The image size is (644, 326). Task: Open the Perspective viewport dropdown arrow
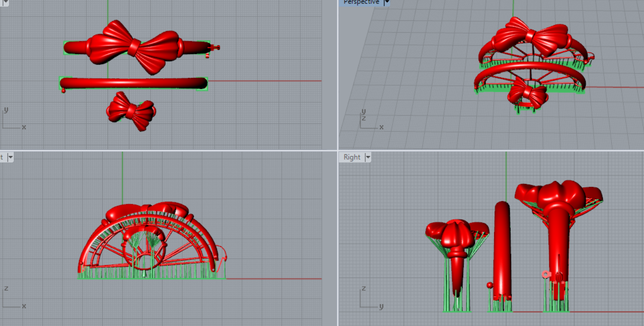(x=386, y=2)
